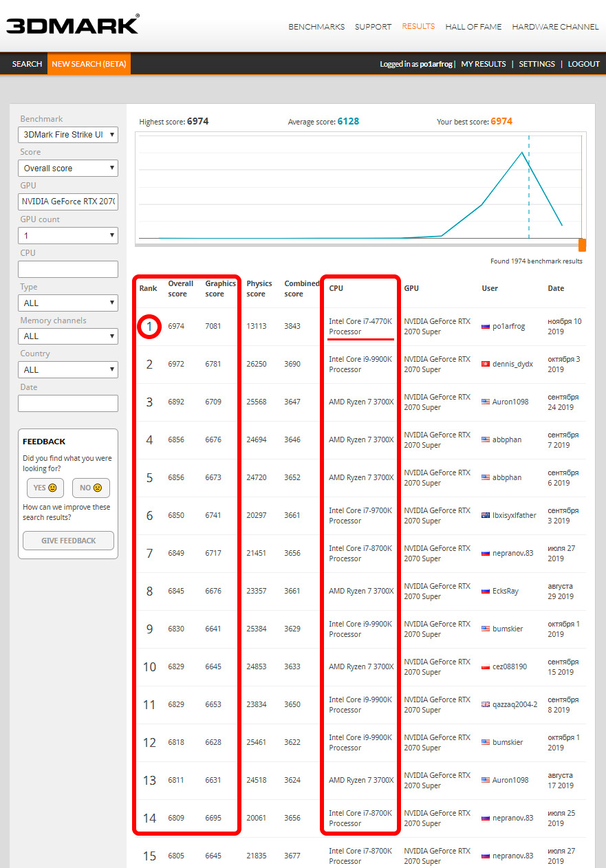
Task: Click the UK flag beside qazzaq2004-2
Action: (486, 704)
